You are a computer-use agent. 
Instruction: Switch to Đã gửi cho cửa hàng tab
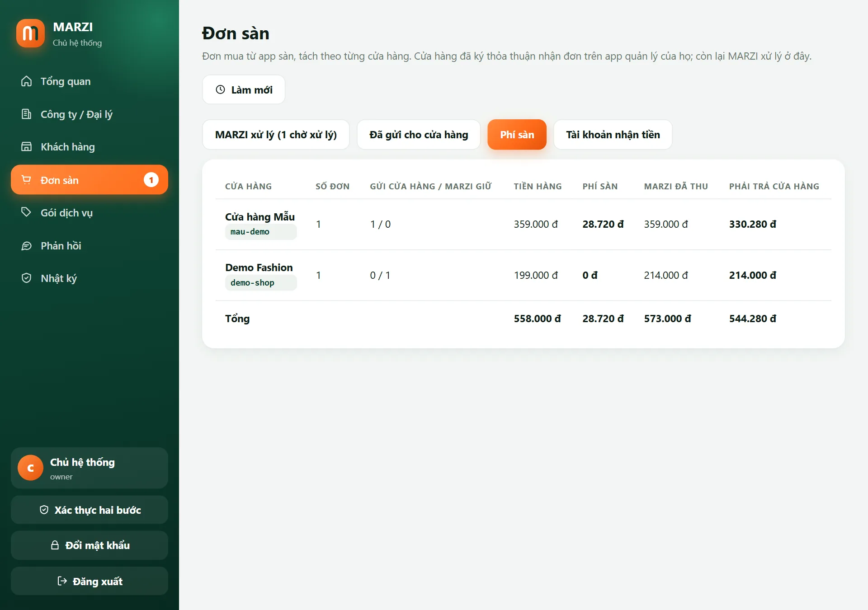pos(419,135)
